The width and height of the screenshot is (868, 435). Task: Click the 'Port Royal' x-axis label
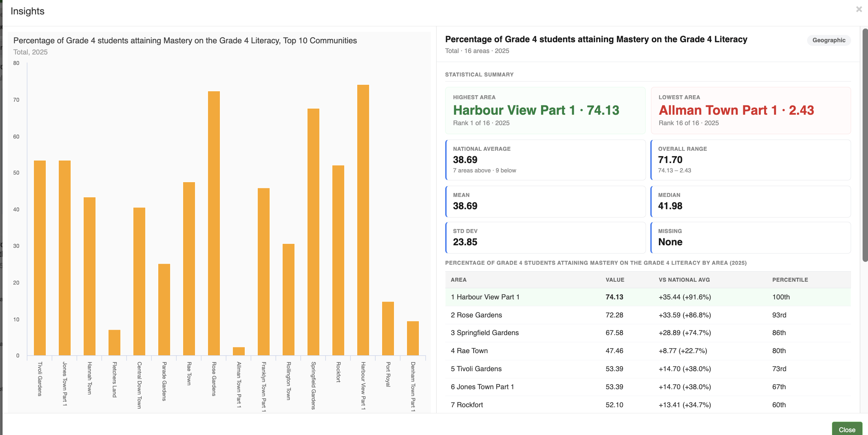(388, 374)
